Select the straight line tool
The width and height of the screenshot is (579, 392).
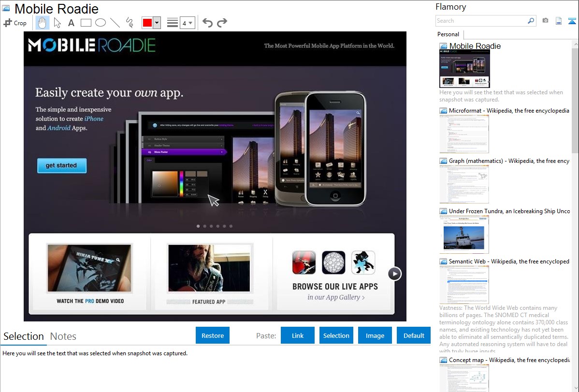115,23
